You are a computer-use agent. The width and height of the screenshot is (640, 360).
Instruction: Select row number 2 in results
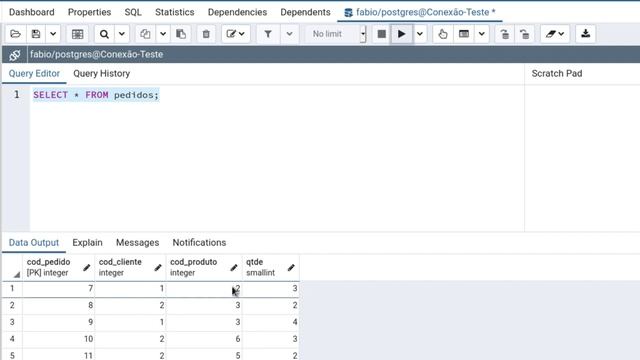tap(12, 305)
